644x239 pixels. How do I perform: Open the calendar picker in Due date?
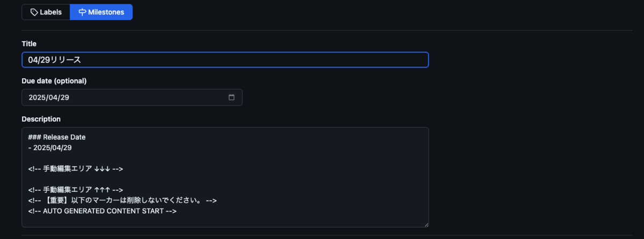(232, 98)
